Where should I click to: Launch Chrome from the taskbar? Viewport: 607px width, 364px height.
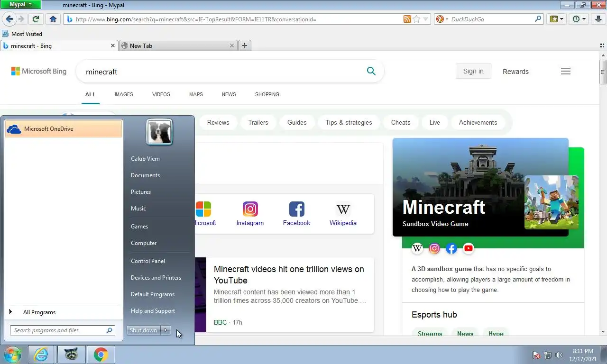pos(101,355)
